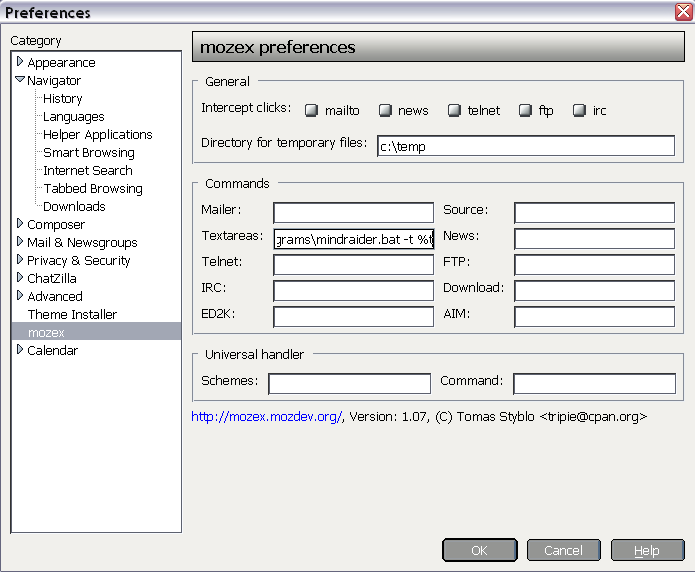Enable telnet click interception checkbox

(x=454, y=110)
